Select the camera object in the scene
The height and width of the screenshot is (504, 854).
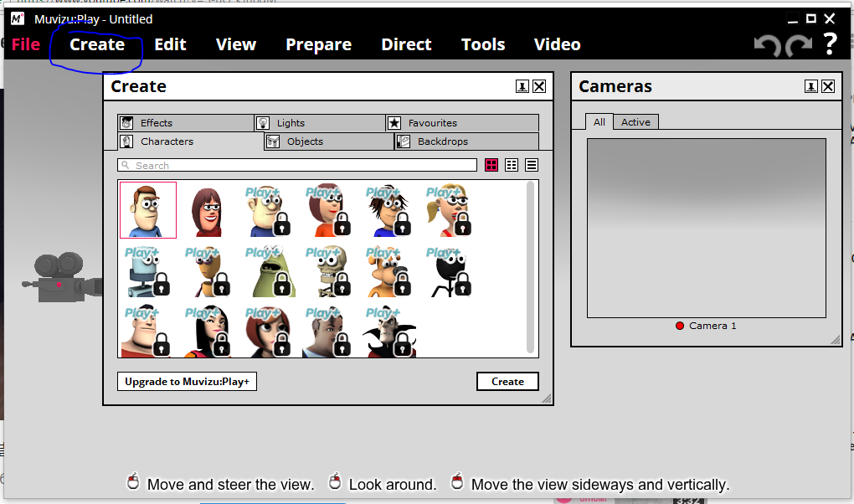point(62,278)
